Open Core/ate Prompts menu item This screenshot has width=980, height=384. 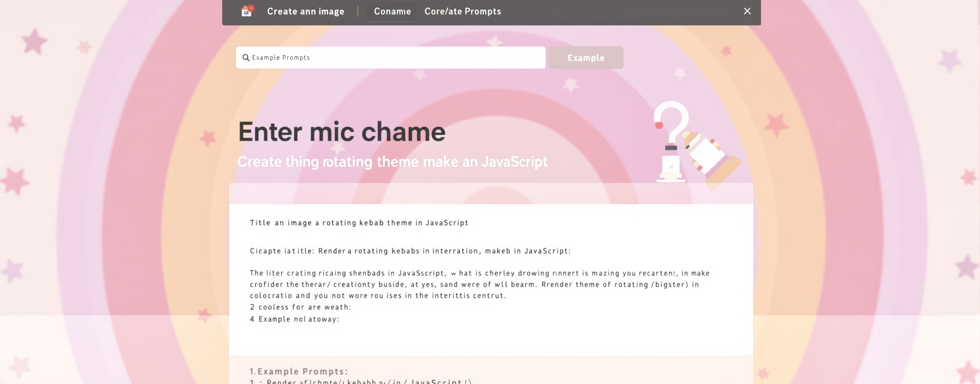pyautogui.click(x=463, y=11)
